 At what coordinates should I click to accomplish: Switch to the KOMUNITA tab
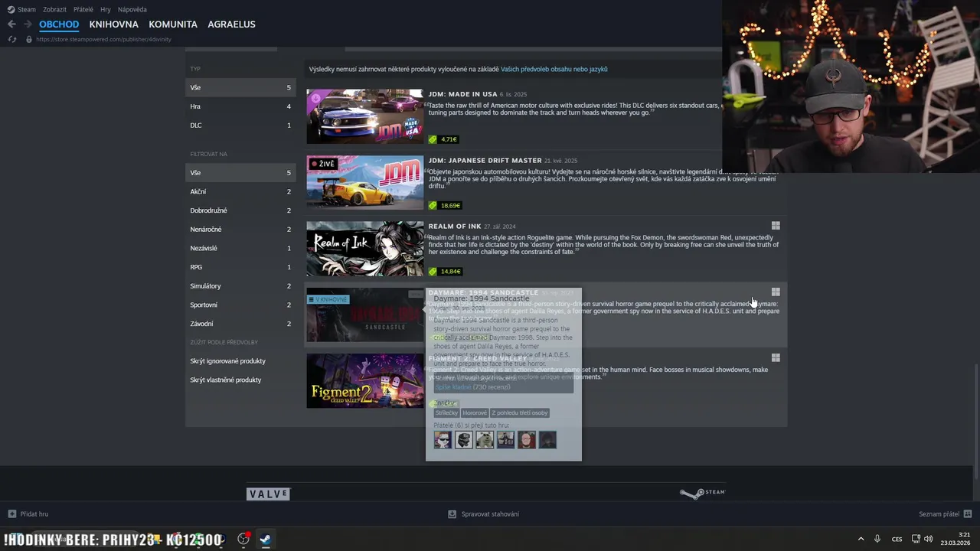click(173, 24)
